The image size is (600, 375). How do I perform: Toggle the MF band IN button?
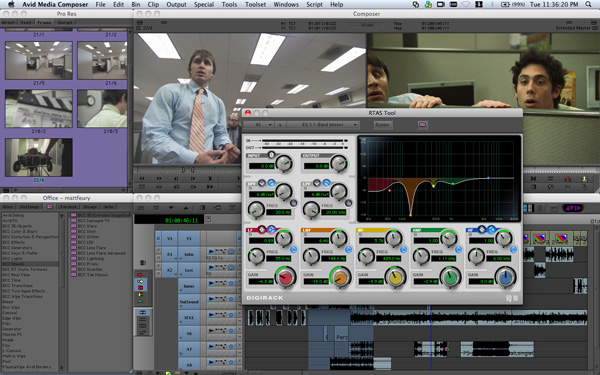[404, 250]
